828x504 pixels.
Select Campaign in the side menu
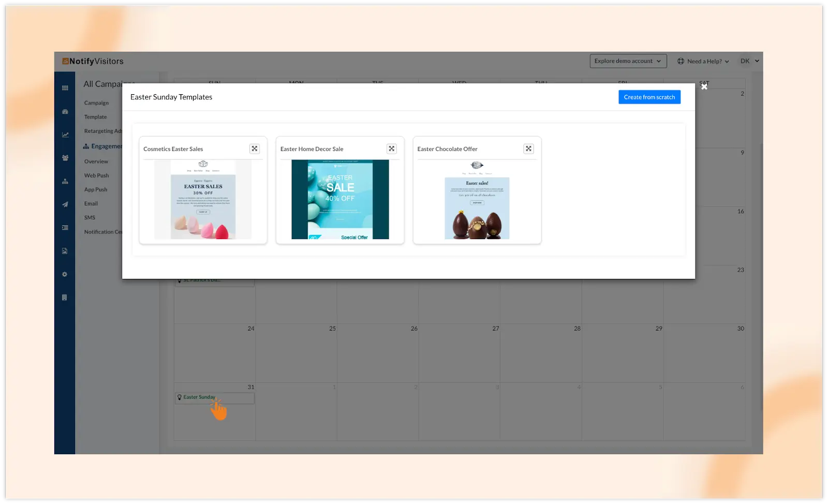pyautogui.click(x=97, y=103)
